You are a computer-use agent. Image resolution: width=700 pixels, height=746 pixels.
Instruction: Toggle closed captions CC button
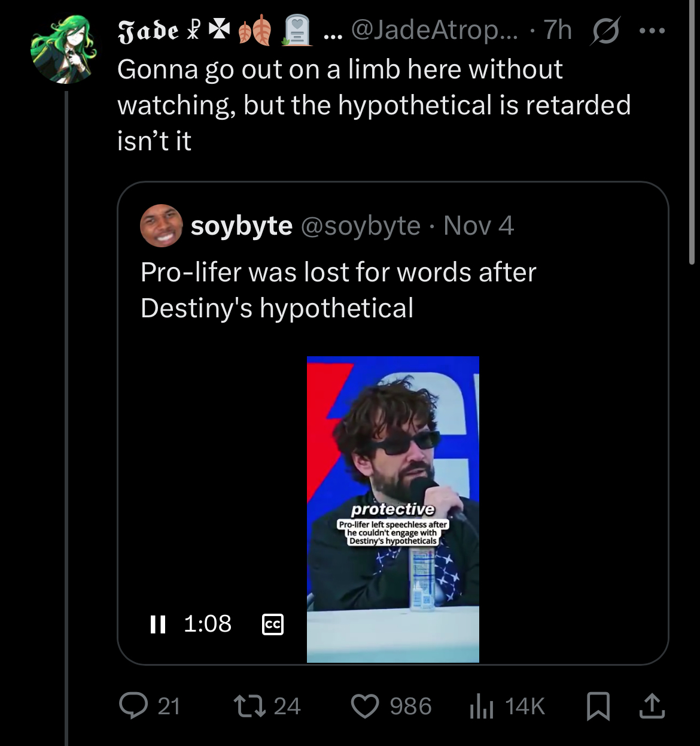pos(273,624)
